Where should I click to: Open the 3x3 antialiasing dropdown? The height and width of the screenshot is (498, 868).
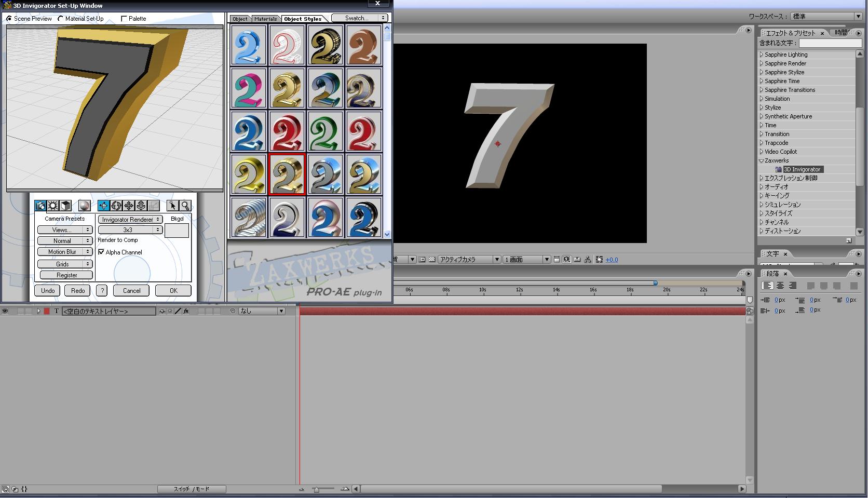coord(130,230)
